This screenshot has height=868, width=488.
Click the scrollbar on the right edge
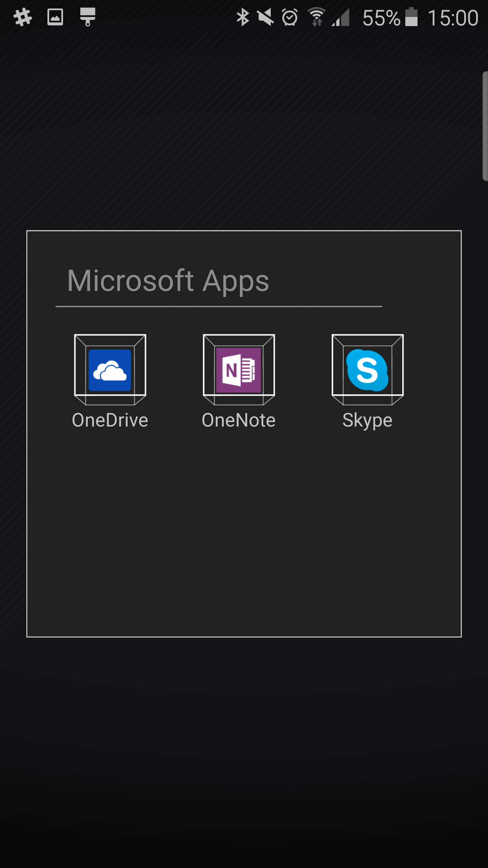[485, 126]
